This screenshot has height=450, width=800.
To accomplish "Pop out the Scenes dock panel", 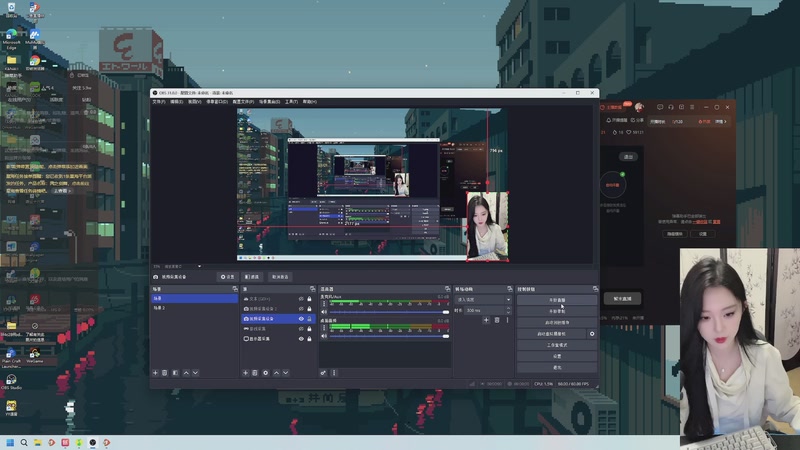I will pyautogui.click(x=235, y=289).
